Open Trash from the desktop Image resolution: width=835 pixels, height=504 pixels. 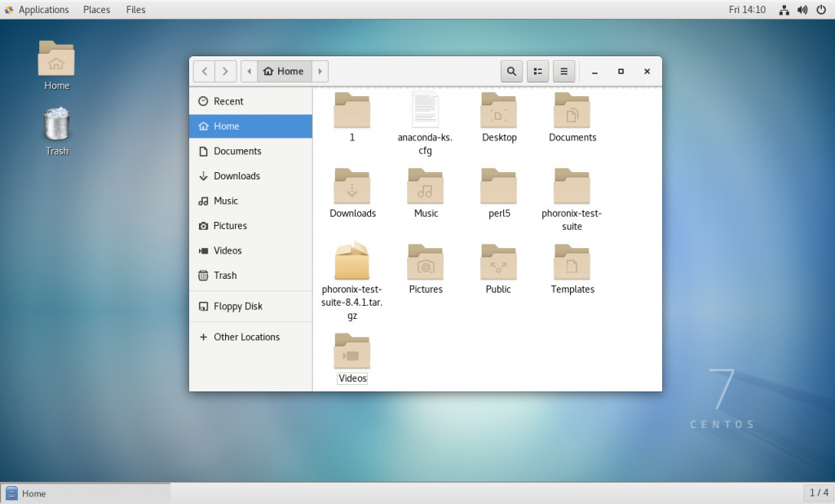click(x=55, y=124)
